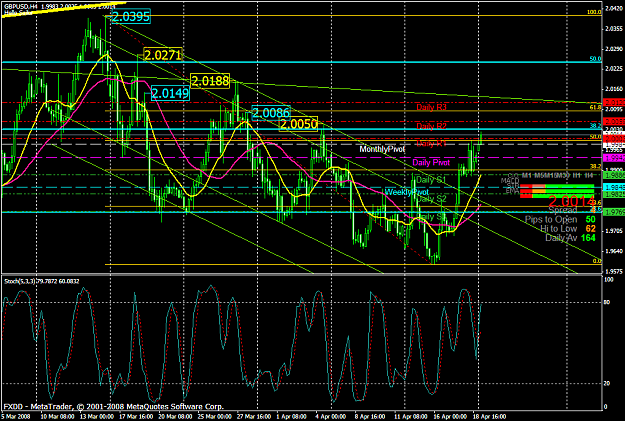Click the cyan 1.9845 price tag
The height and width of the screenshot is (421, 625).
coord(614,187)
